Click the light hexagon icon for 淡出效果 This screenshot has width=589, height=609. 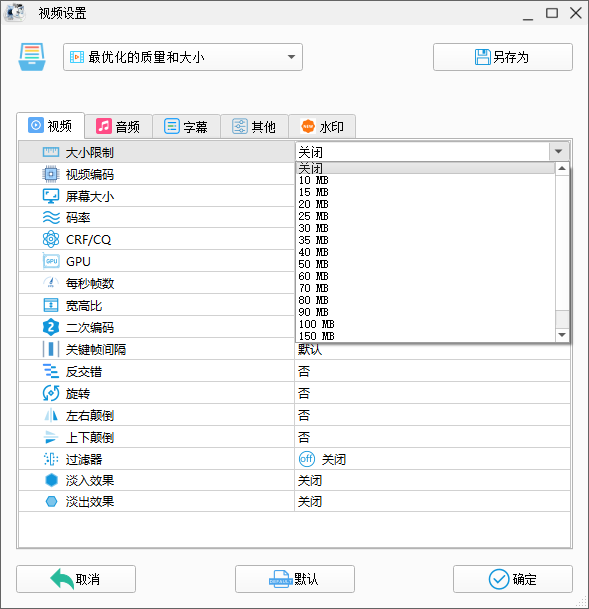click(x=51, y=501)
